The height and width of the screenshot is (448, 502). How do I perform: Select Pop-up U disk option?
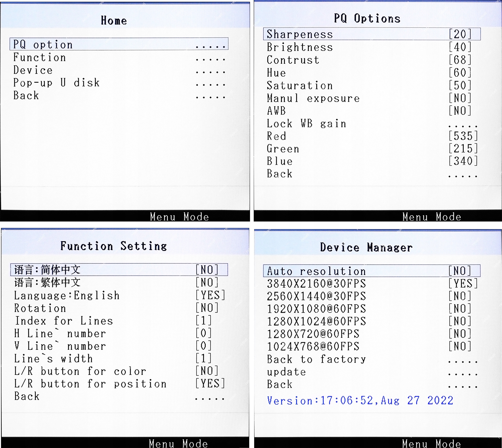[56, 83]
